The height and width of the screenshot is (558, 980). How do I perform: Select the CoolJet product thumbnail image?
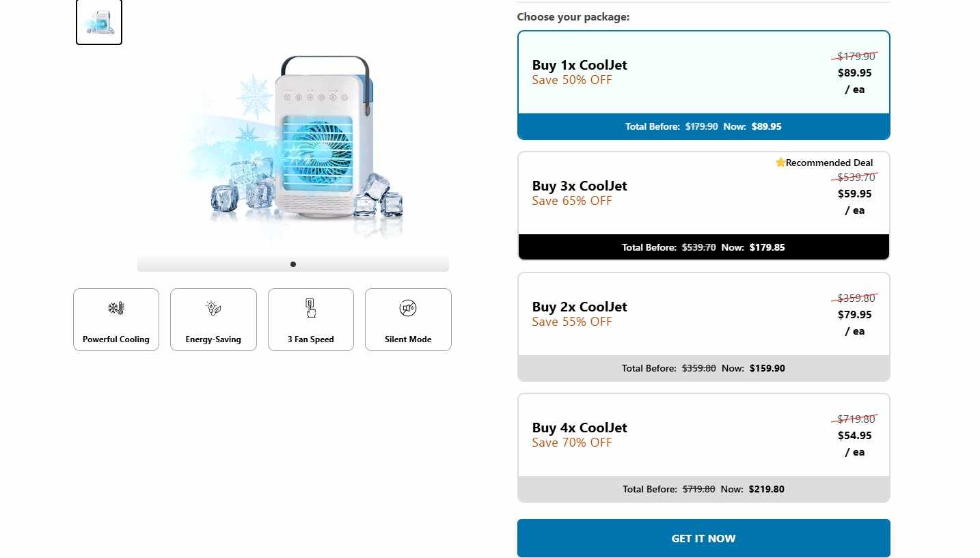click(x=99, y=22)
